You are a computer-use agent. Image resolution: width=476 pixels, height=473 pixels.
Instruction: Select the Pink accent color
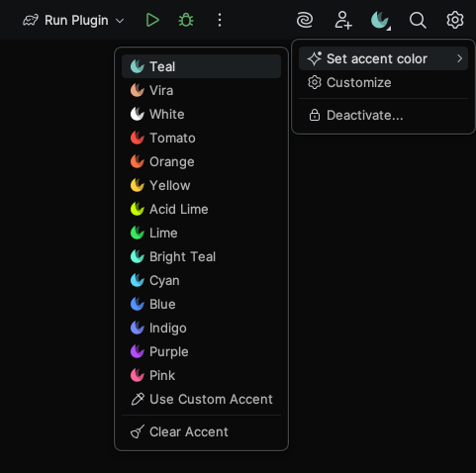(x=201, y=375)
